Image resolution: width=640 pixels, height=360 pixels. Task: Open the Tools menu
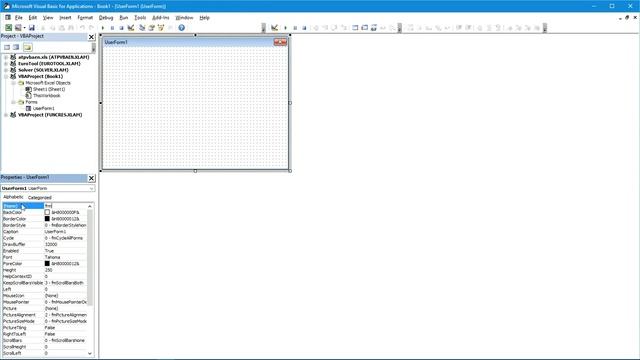[140, 18]
